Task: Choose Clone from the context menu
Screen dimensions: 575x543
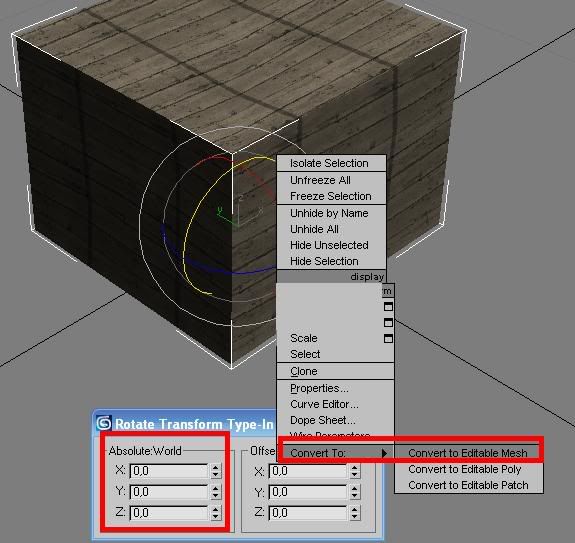Action: (304, 371)
